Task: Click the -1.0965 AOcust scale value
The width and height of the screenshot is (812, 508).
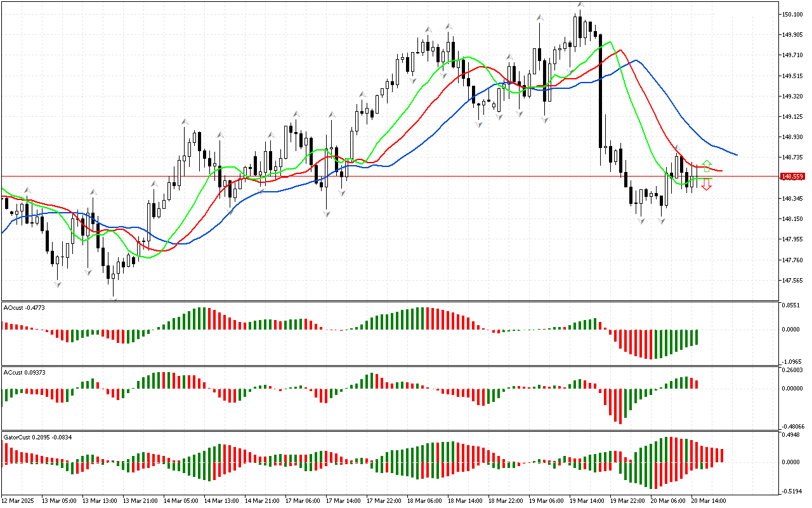Action: [x=790, y=361]
